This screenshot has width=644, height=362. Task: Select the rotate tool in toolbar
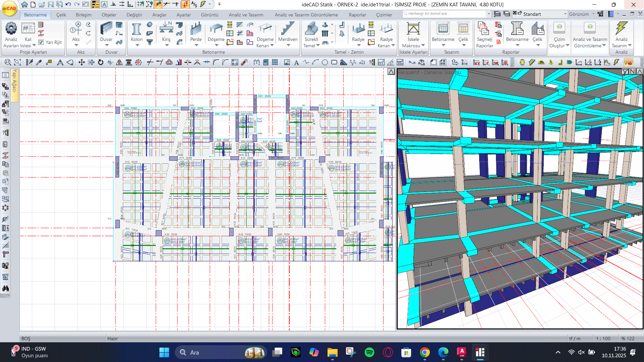[101, 62]
